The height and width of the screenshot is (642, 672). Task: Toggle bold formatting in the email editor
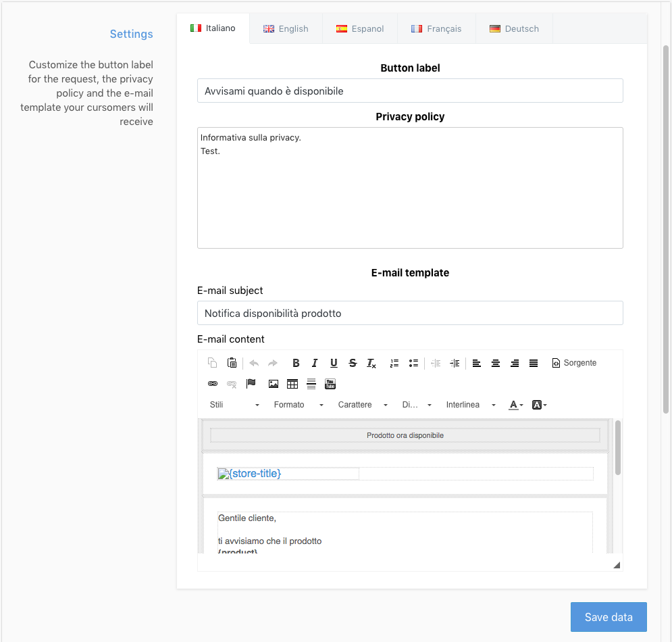(296, 363)
